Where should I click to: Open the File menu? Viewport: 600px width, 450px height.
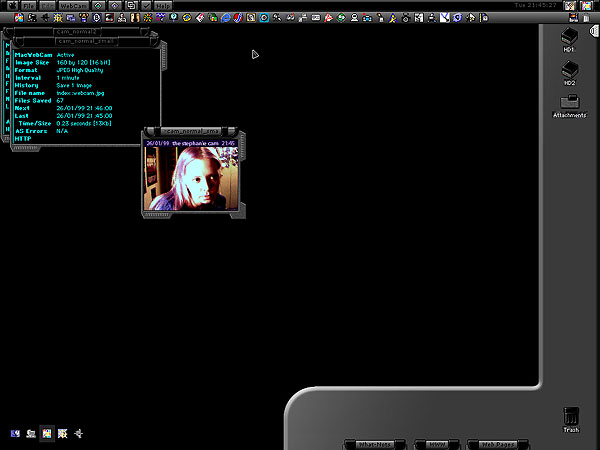click(29, 6)
